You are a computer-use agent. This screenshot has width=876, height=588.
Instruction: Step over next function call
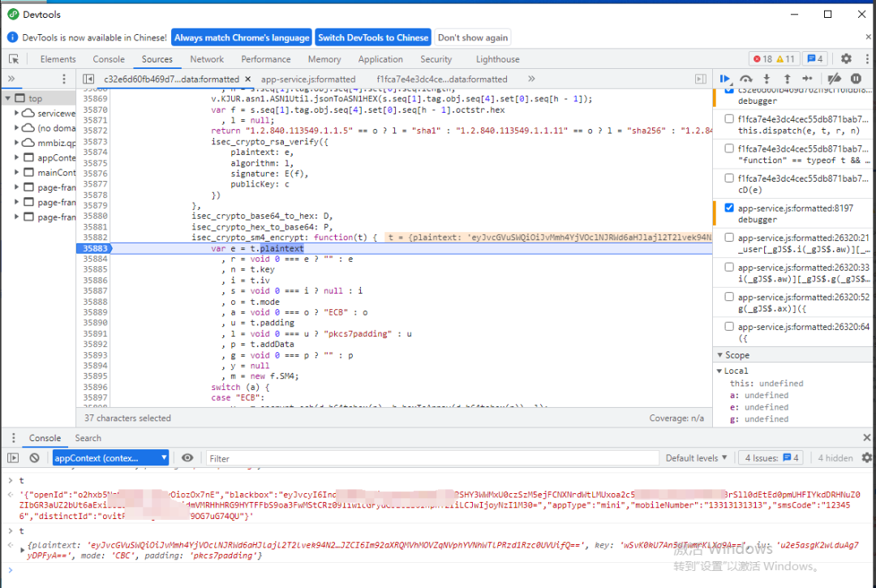745,79
